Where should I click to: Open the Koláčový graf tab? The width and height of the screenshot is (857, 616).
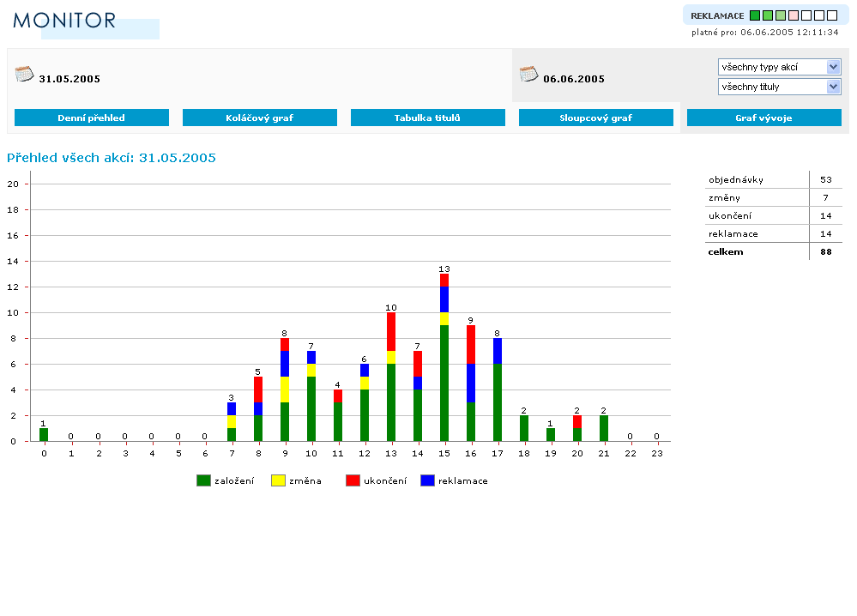pos(260,118)
